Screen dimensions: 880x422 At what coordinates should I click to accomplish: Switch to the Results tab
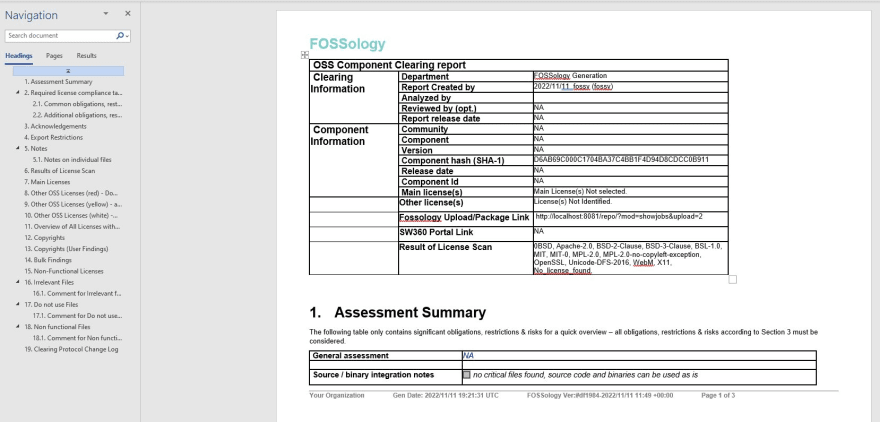pos(86,56)
